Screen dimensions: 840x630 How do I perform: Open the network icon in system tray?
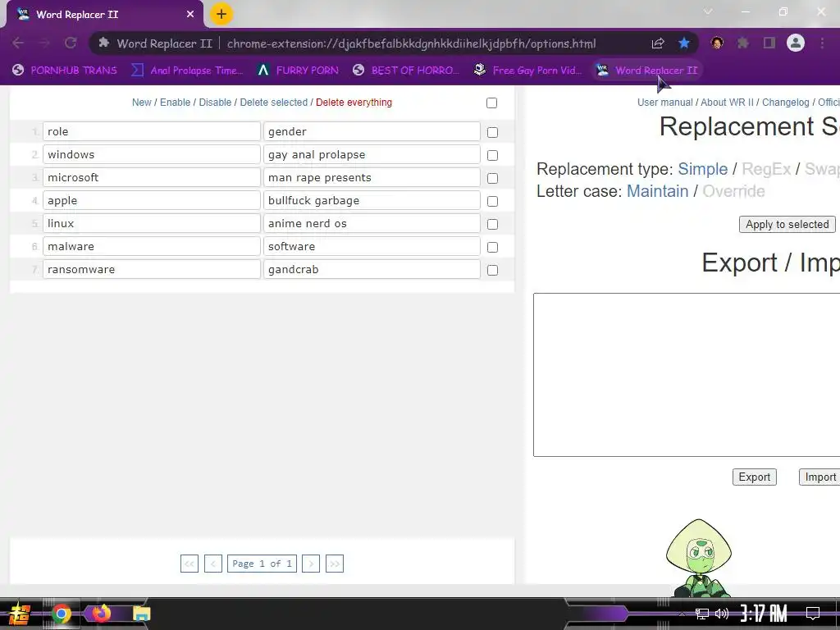point(702,614)
